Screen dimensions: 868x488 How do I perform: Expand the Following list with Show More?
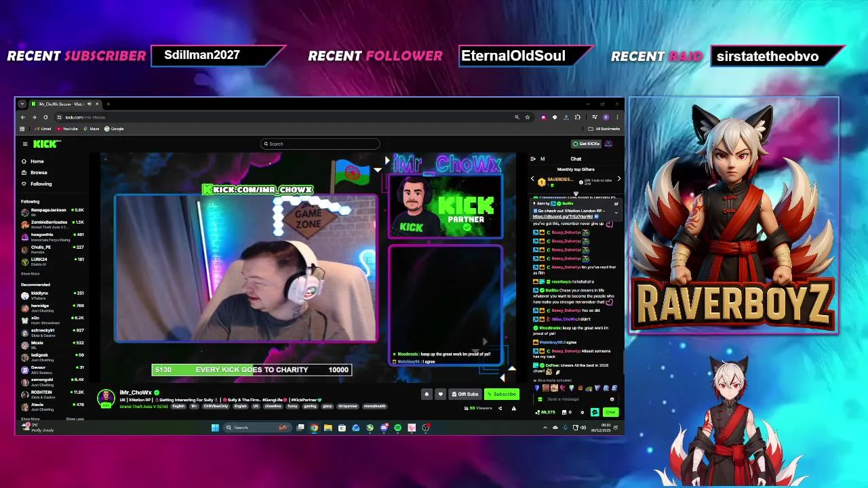coord(30,274)
